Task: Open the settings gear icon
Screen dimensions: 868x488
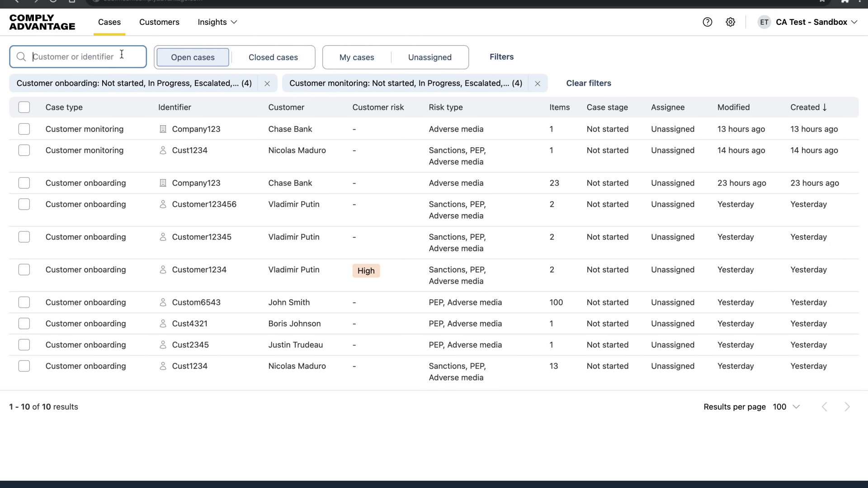Action: click(731, 22)
